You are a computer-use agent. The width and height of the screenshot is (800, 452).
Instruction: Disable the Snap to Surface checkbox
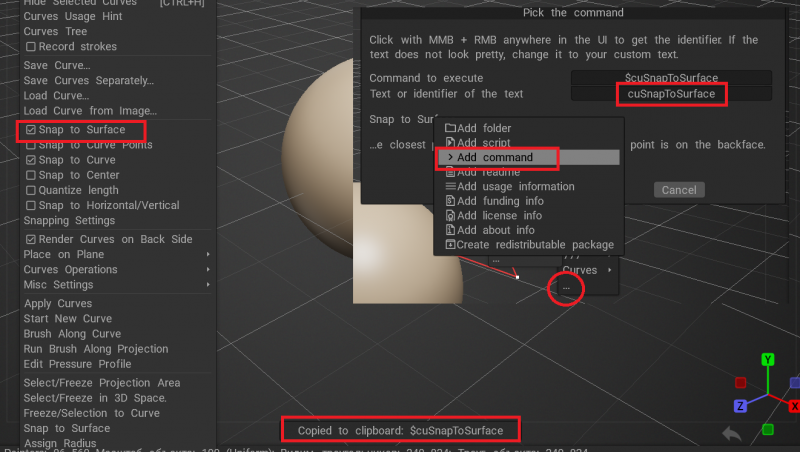coord(31,130)
